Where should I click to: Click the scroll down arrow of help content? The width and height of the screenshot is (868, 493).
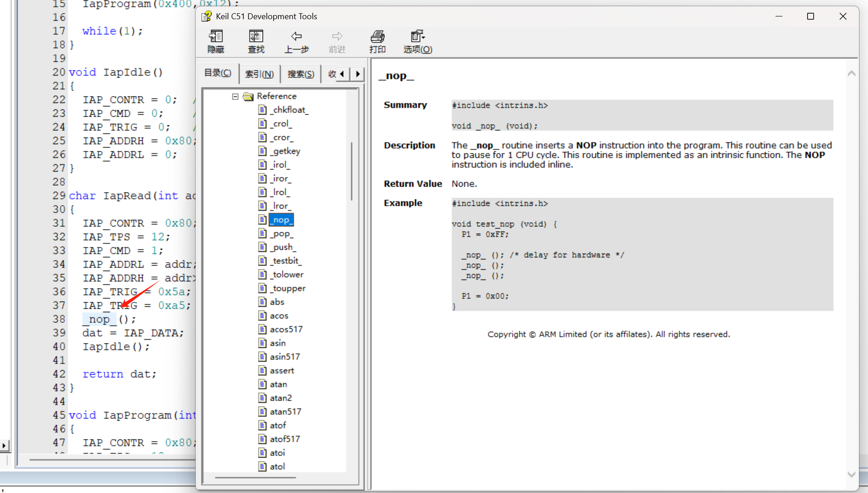(851, 475)
